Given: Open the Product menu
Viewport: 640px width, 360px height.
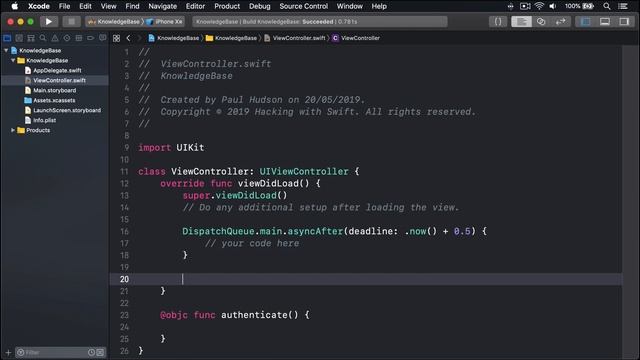Looking at the screenshot, I should 227,6.
